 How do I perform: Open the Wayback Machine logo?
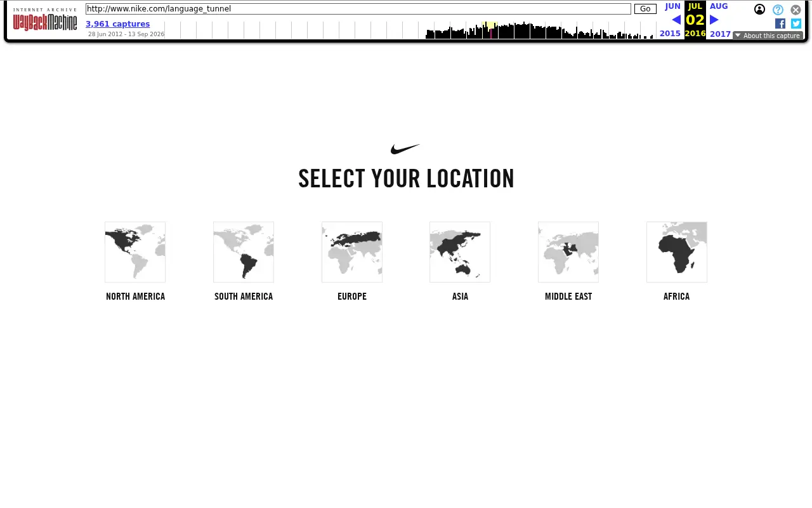pos(45,20)
